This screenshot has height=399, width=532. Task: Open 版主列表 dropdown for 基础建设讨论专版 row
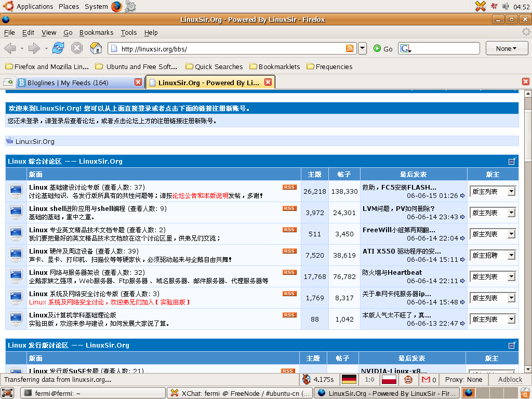493,191
